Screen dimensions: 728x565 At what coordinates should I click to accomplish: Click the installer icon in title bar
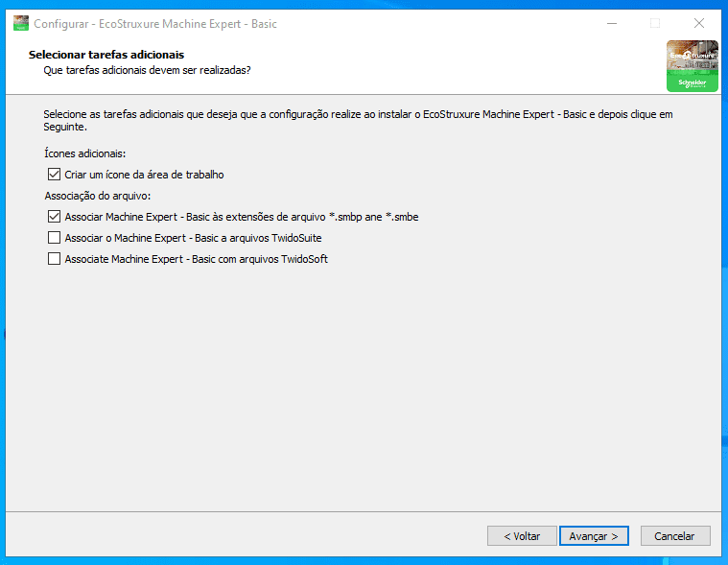point(21,23)
